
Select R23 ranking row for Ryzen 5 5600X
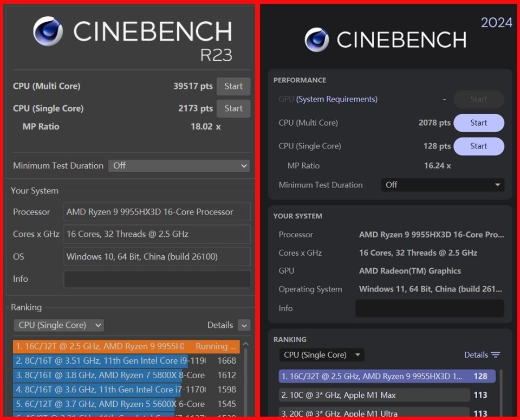click(x=126, y=404)
